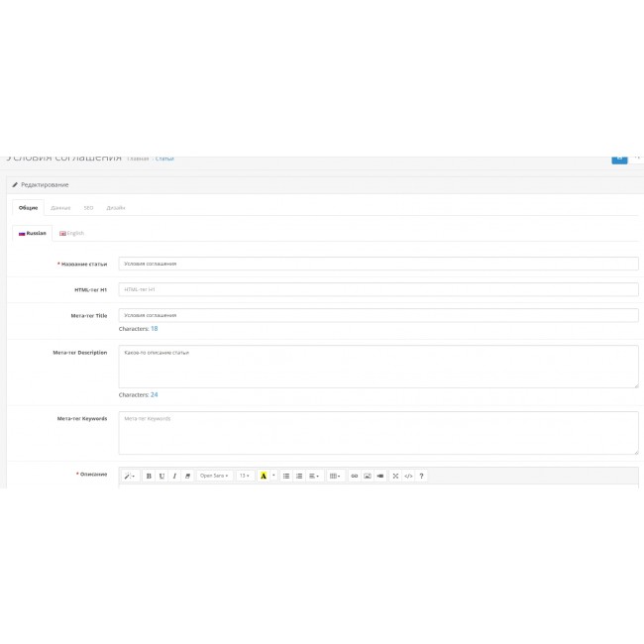Open the Open Sans font family dropdown
The width and height of the screenshot is (644, 644).
pyautogui.click(x=214, y=476)
